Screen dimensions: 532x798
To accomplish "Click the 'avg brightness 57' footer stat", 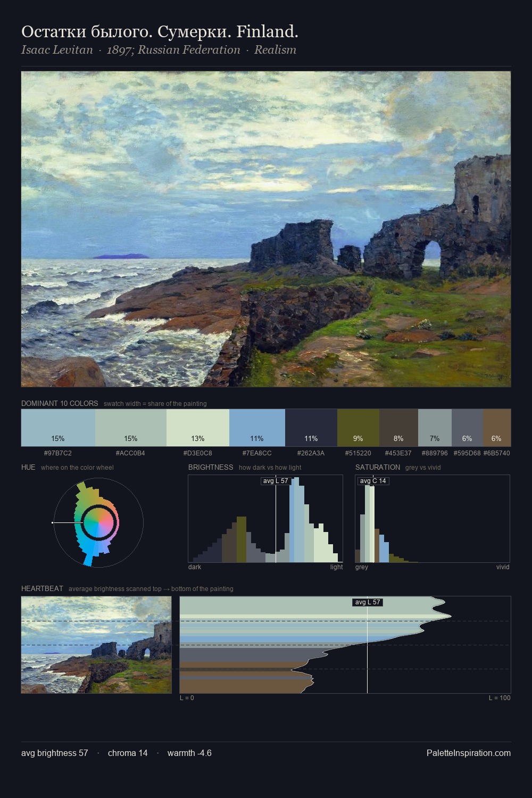I will tap(55, 753).
